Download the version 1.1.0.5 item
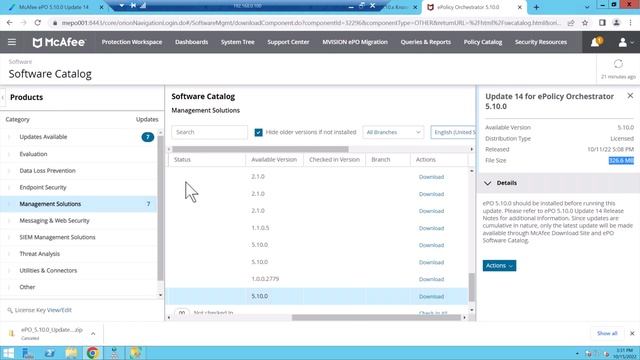Viewport: 640px width, 360px height. pyautogui.click(x=431, y=228)
